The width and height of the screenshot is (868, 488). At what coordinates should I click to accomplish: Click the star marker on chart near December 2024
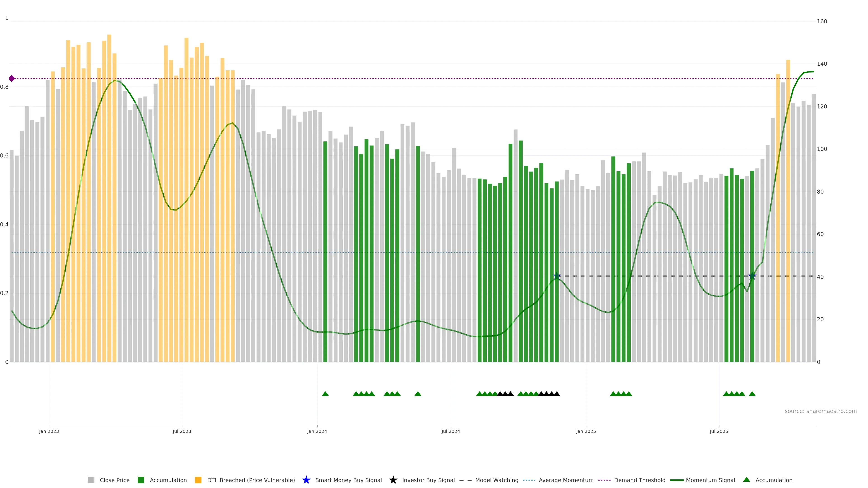point(557,276)
